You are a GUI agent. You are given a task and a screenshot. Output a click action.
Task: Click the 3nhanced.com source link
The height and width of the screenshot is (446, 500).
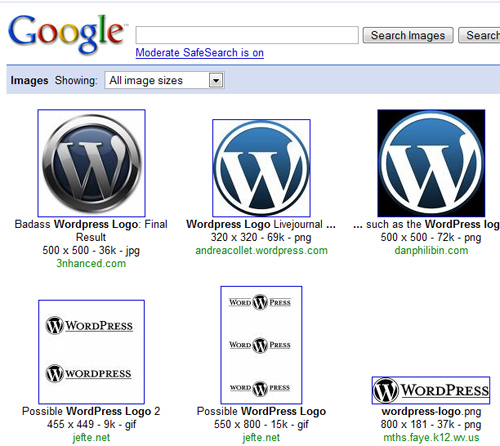tap(91, 264)
